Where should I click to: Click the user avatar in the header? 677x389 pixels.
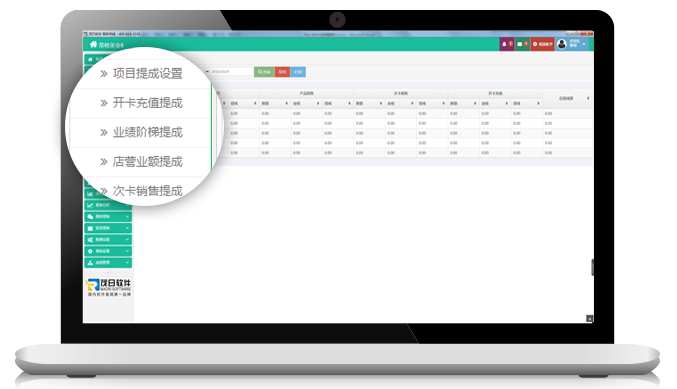[561, 44]
